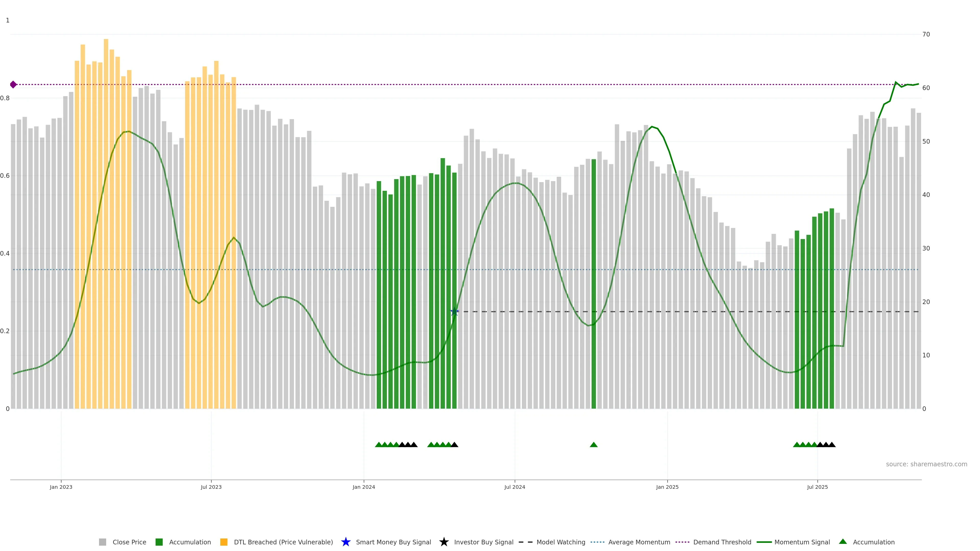The height and width of the screenshot is (551, 980).
Task: Click the Jul 2025 axis label
Action: 817,487
